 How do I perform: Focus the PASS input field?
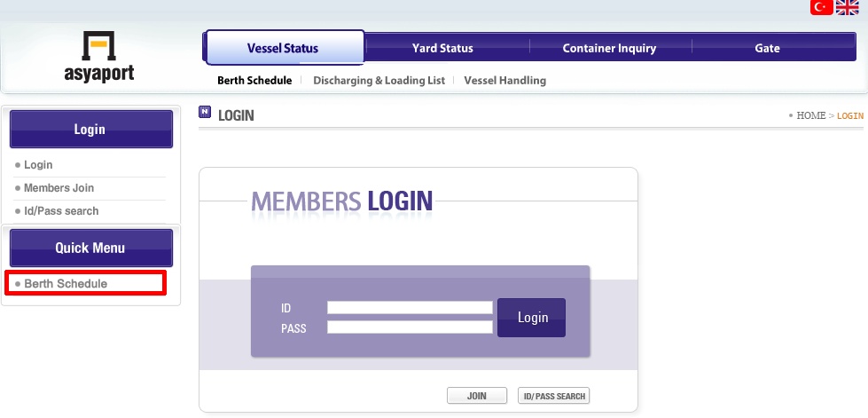click(x=410, y=327)
